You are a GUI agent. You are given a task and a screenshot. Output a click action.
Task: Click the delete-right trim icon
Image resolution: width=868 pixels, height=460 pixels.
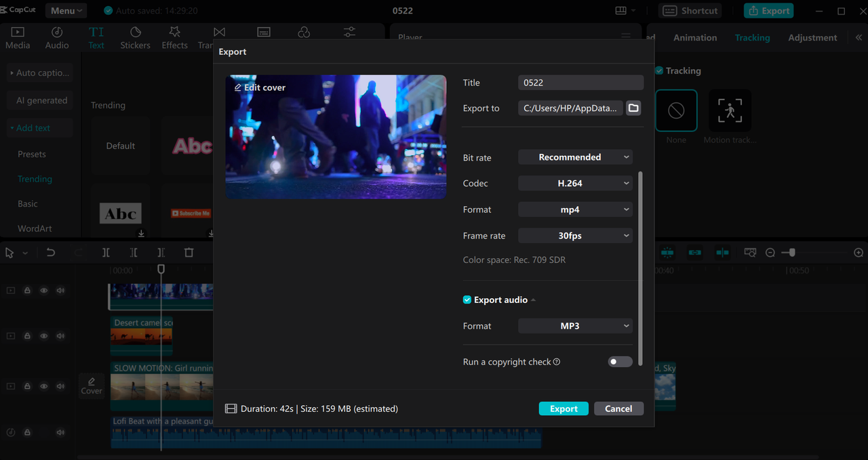coord(161,253)
